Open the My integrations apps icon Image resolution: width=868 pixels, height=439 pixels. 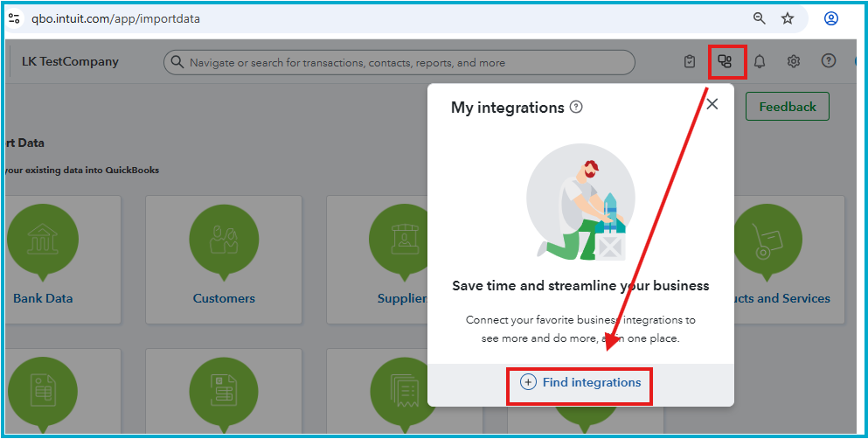(x=725, y=61)
